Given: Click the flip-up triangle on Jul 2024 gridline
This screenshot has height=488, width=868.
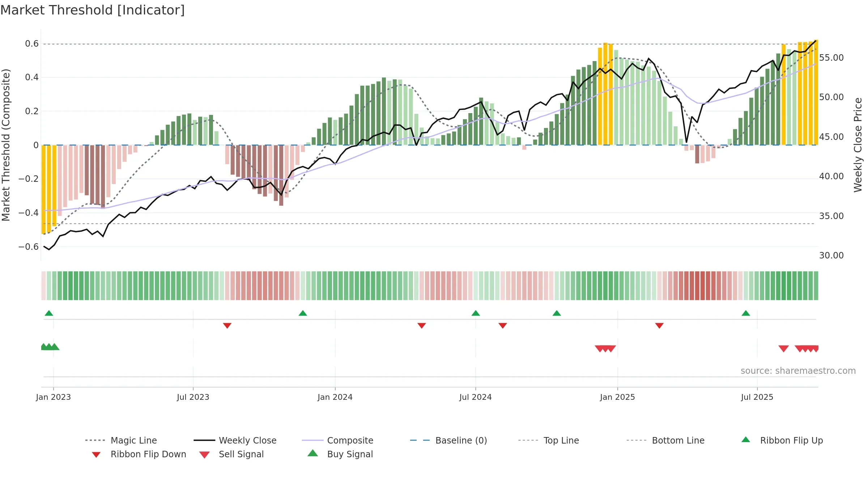Looking at the screenshot, I should coord(476,313).
